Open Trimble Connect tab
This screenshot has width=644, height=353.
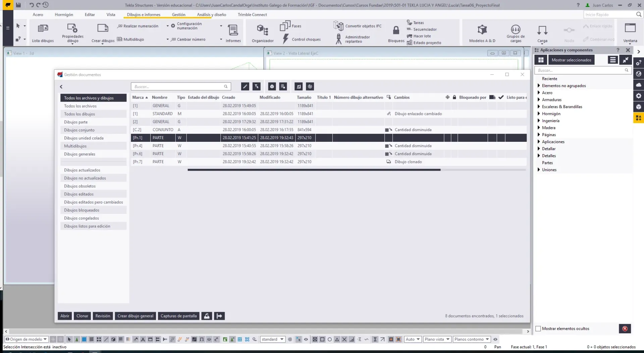[x=252, y=14]
